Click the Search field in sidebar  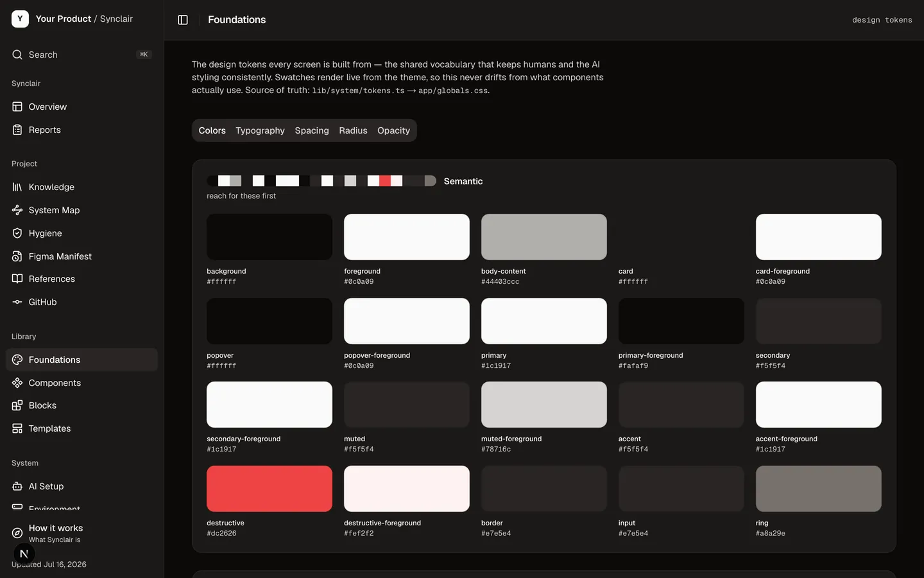pos(81,55)
